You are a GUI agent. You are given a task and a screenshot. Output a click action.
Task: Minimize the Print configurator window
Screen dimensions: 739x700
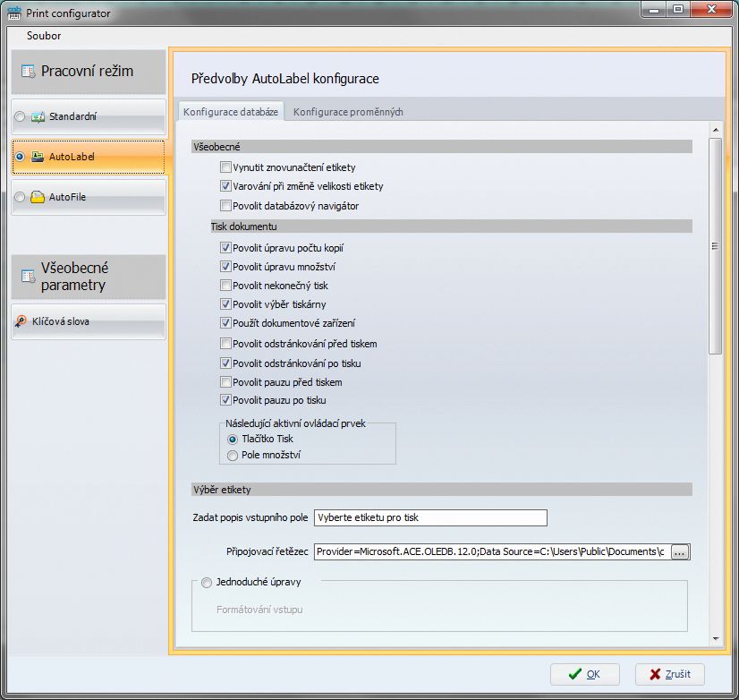654,10
